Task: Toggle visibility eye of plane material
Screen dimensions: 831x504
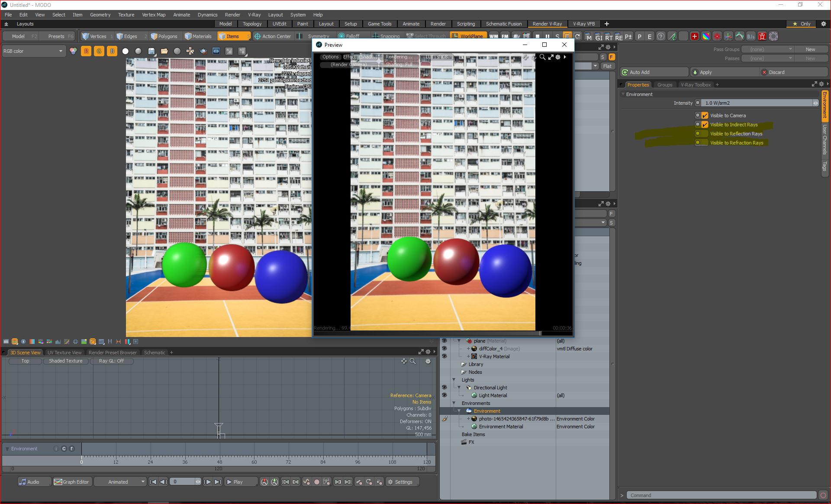Action: pyautogui.click(x=444, y=341)
